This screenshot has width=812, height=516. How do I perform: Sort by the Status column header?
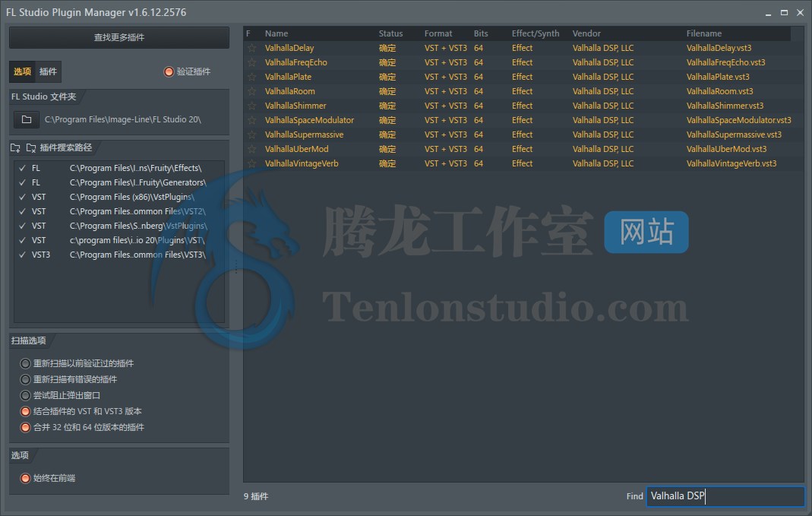tap(390, 33)
